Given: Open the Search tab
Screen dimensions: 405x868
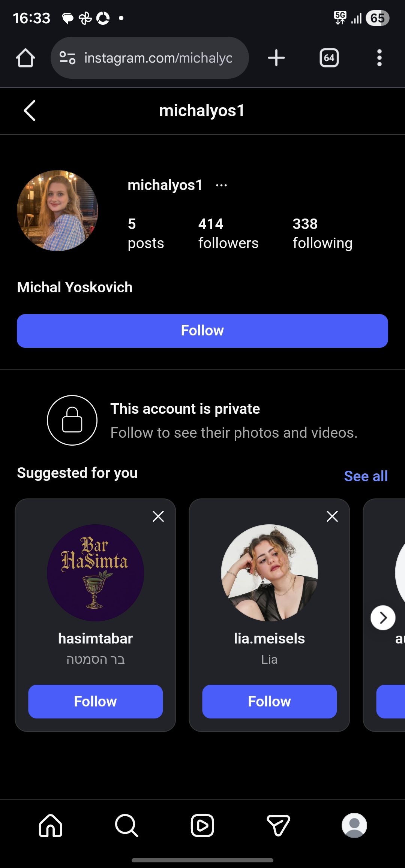Looking at the screenshot, I should (x=127, y=826).
